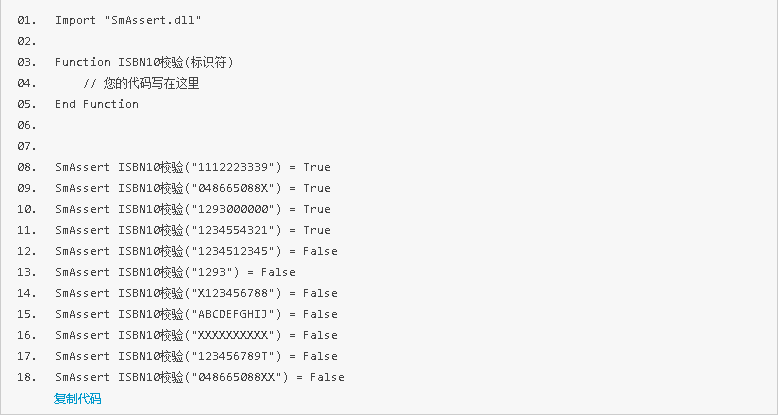This screenshot has width=780, height=415.
Task: Click the End Function line
Action: click(97, 104)
